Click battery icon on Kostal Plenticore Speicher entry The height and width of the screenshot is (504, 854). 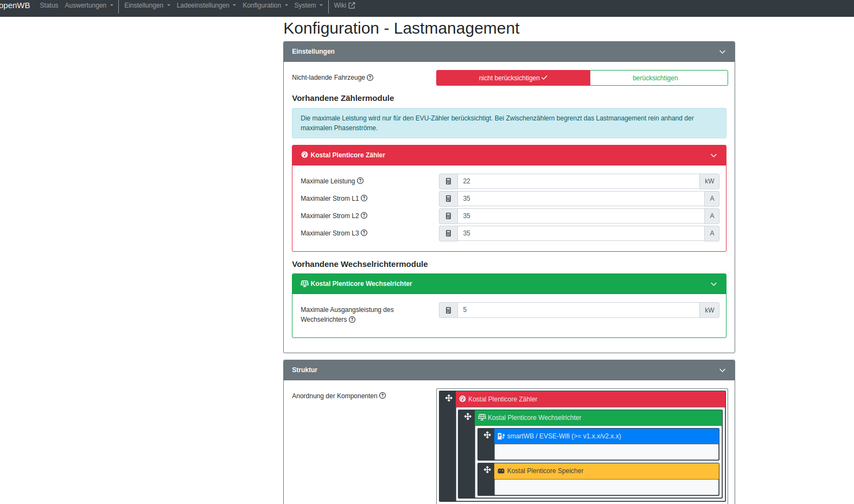[501, 471]
